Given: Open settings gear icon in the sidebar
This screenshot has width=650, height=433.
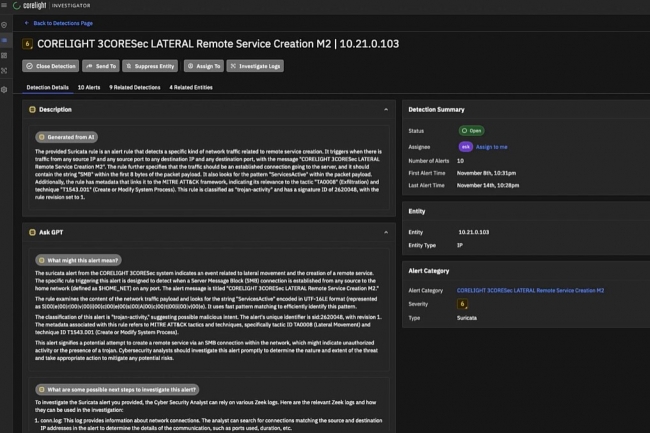Looking at the screenshot, I should coord(6,88).
